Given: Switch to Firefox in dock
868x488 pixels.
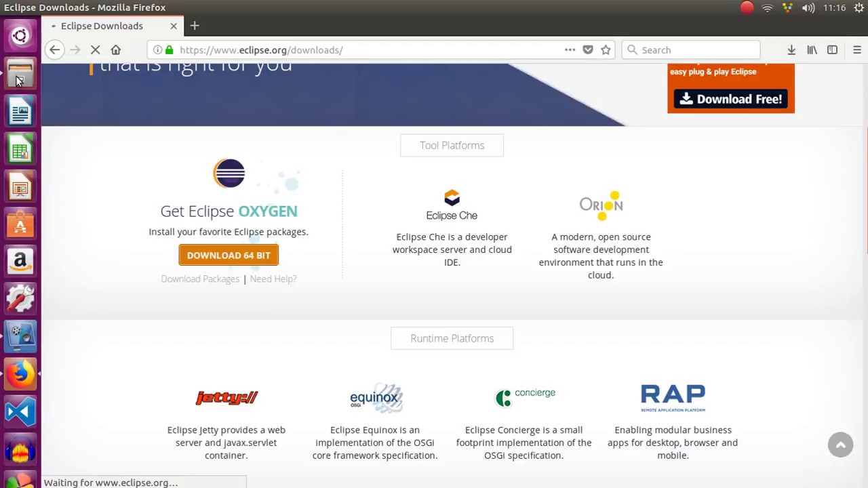Looking at the screenshot, I should point(20,374).
